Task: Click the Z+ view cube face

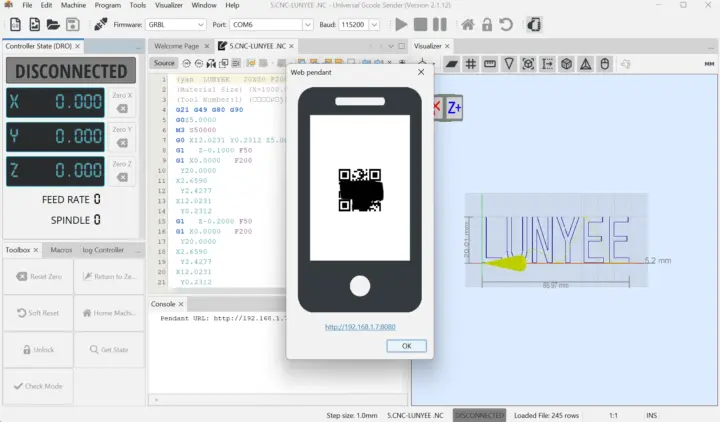Action: click(x=454, y=108)
